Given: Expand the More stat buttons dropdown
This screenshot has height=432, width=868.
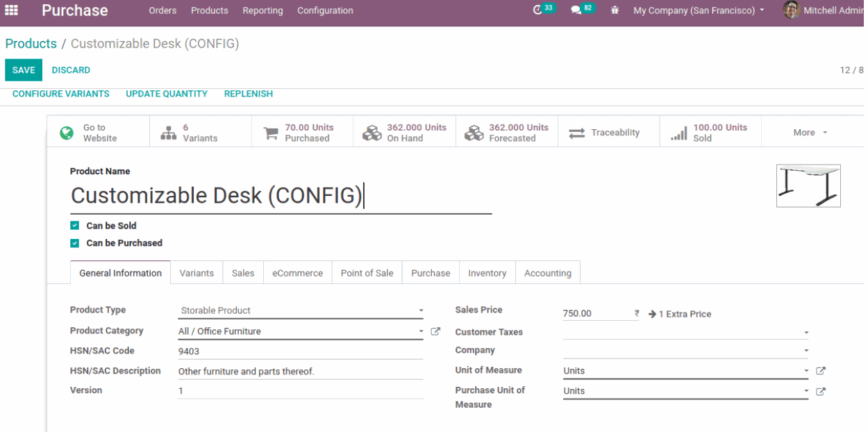Looking at the screenshot, I should (x=810, y=133).
